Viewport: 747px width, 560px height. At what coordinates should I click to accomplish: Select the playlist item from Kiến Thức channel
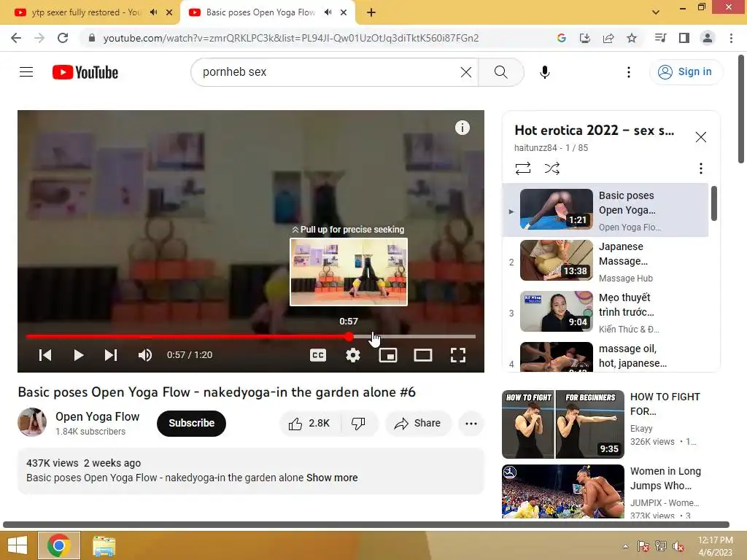605,312
